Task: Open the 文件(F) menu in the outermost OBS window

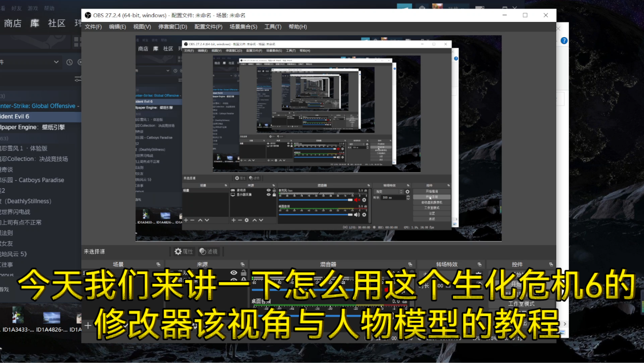Action: point(93,27)
